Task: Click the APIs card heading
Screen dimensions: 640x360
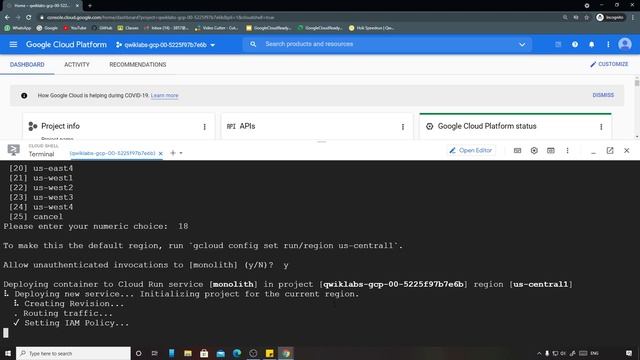Action: [247, 126]
